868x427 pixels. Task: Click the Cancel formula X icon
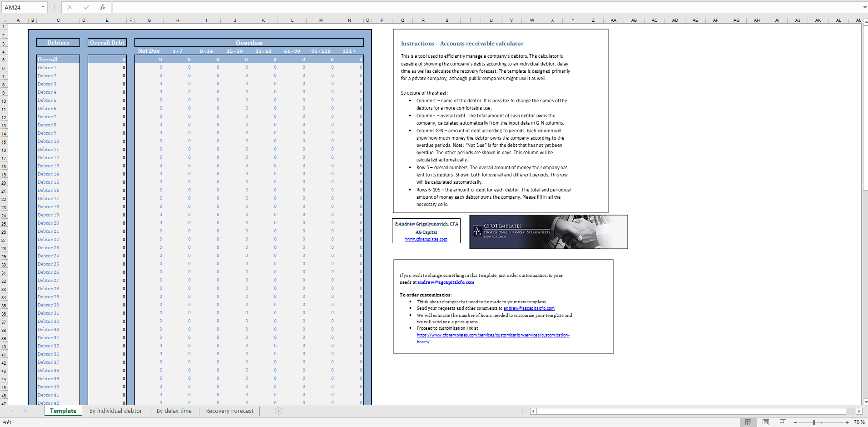(x=70, y=7)
